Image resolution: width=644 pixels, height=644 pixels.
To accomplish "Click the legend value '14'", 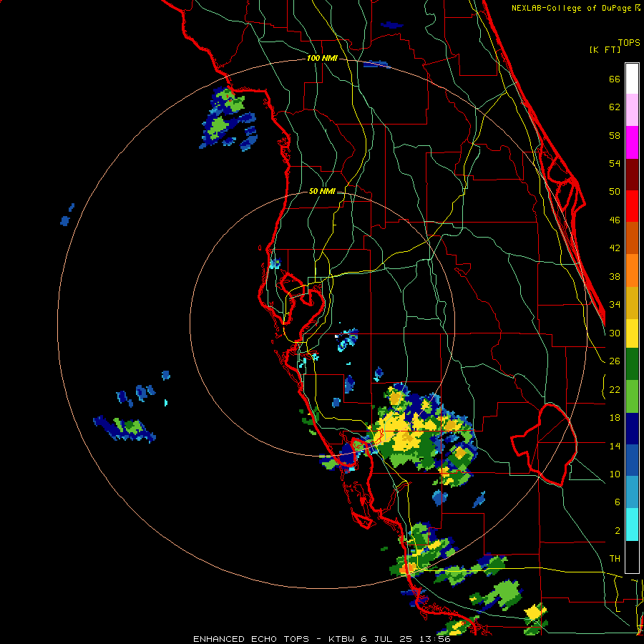I will [615, 446].
